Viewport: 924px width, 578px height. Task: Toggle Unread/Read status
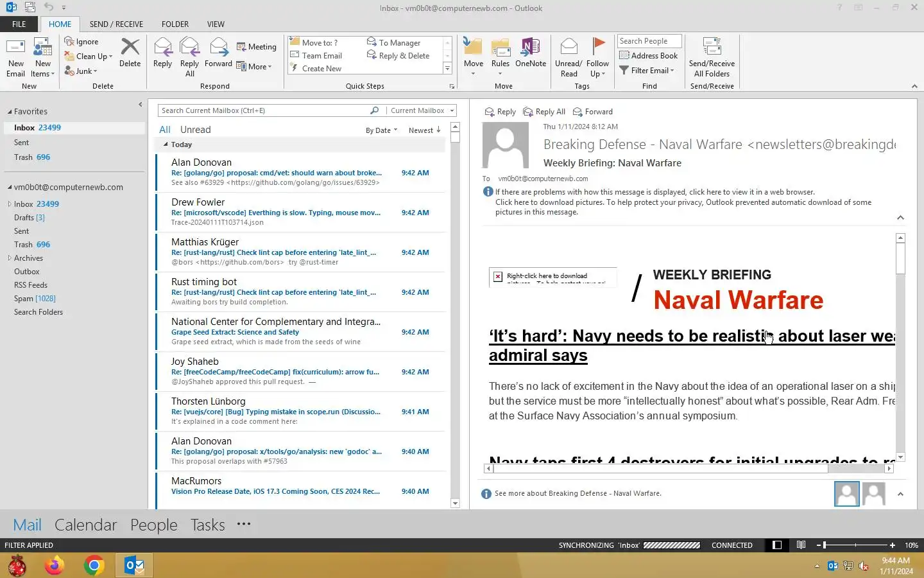tap(569, 58)
